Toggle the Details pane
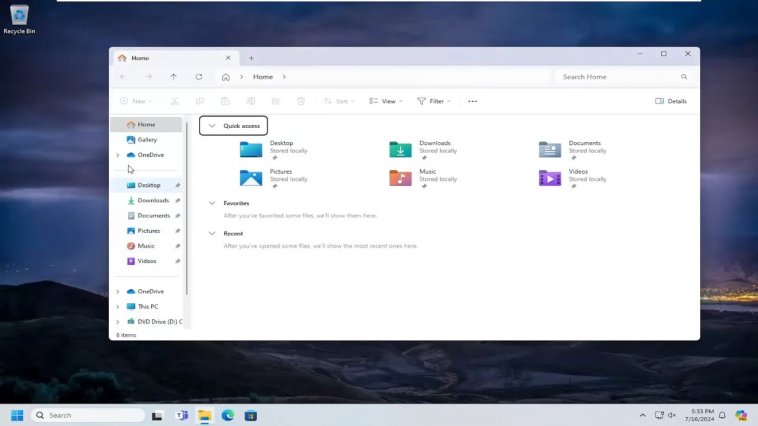Screen dimensions: 758x426 click(x=671, y=101)
